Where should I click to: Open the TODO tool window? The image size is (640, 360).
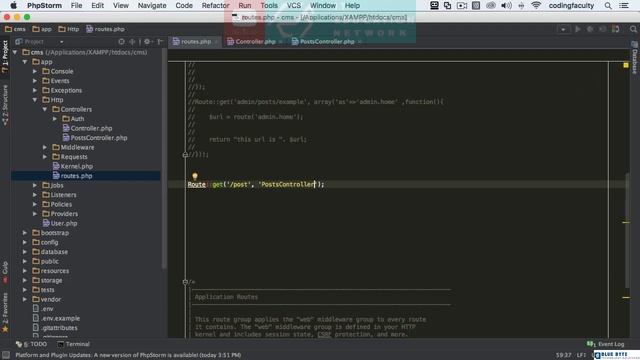pyautogui.click(x=31, y=344)
